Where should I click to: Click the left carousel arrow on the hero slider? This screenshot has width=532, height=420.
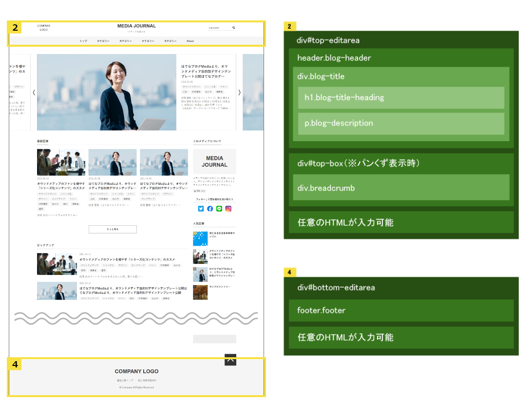click(33, 92)
